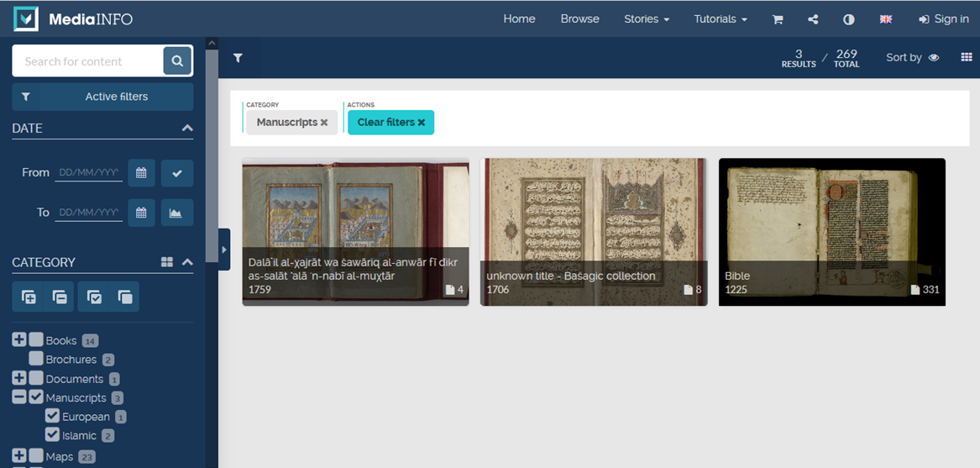This screenshot has height=468, width=980.
Task: Click the filter funnel icon in results bar
Action: [x=238, y=58]
